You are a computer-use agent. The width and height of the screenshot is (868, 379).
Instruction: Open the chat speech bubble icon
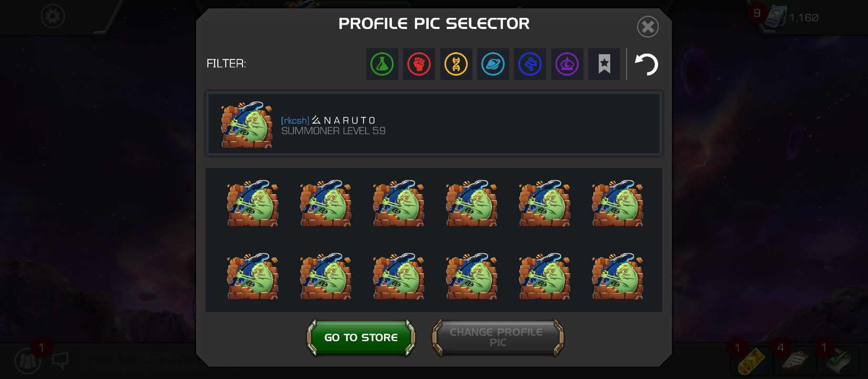[x=60, y=361]
